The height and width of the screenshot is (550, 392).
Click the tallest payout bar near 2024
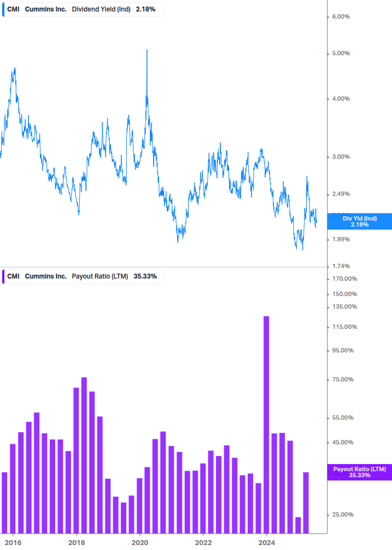(266, 425)
